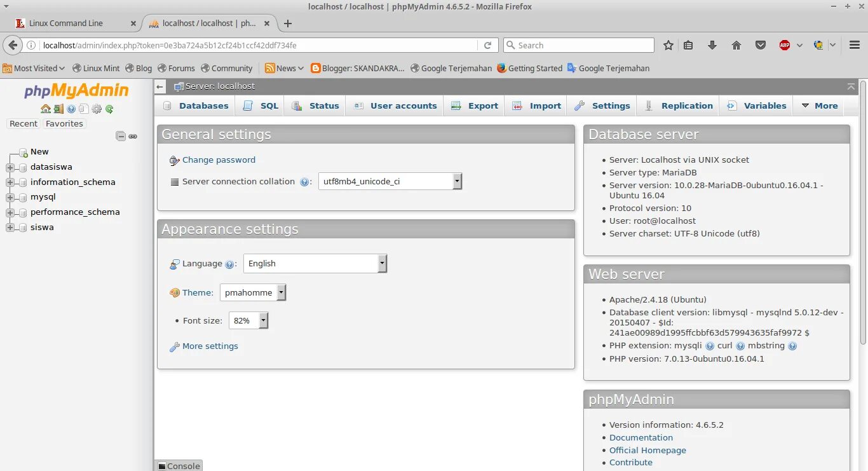Reload page using the URL bar refresh icon
868x471 pixels.
click(487, 45)
